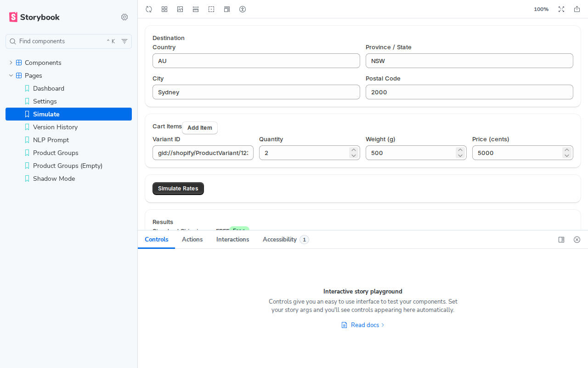This screenshot has width=588, height=368.
Task: Remount the Simulate story
Action: coord(149,9)
